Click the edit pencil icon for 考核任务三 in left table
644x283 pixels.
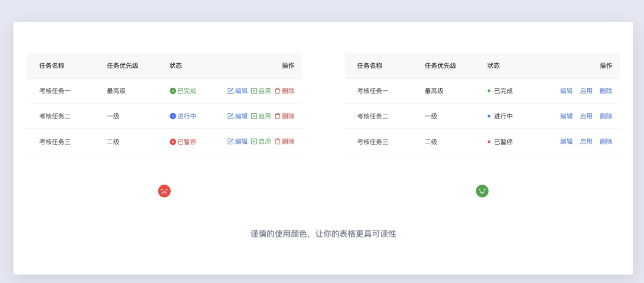pyautogui.click(x=231, y=141)
